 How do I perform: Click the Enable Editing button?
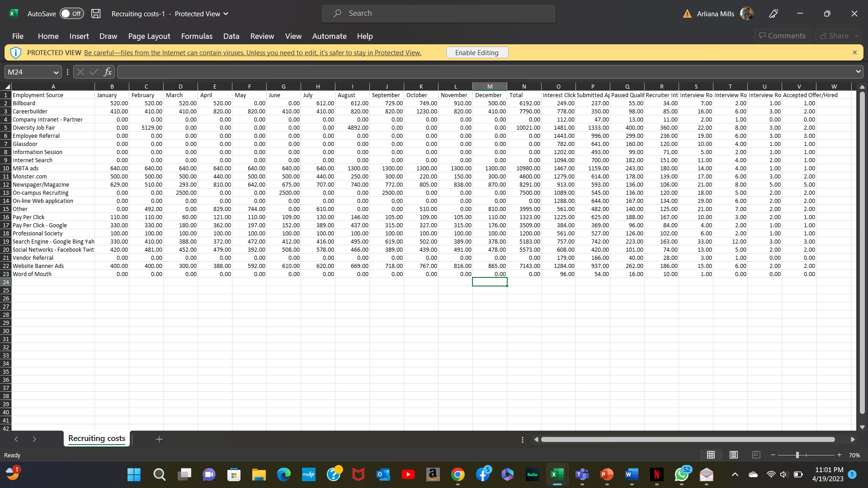pyautogui.click(x=477, y=53)
